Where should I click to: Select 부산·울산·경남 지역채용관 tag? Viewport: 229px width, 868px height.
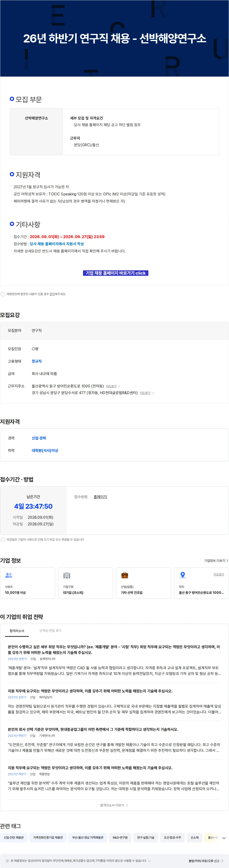(x=88, y=838)
